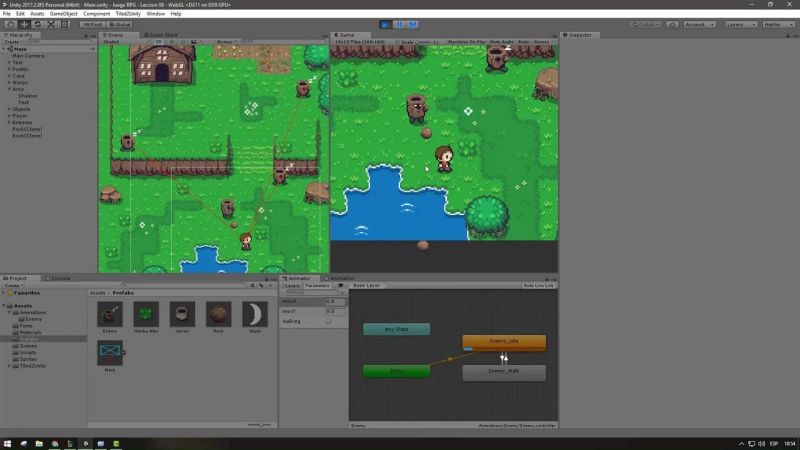
Task: Open the Assets menu
Action: pos(37,14)
